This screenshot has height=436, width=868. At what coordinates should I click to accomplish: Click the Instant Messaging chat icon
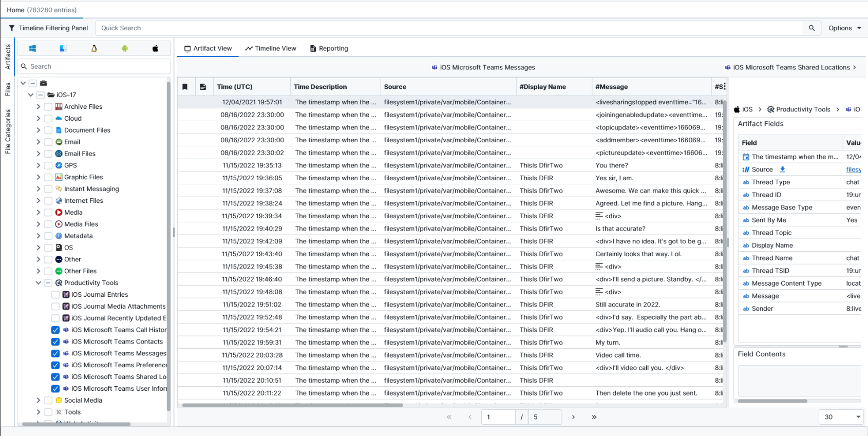pos(59,189)
